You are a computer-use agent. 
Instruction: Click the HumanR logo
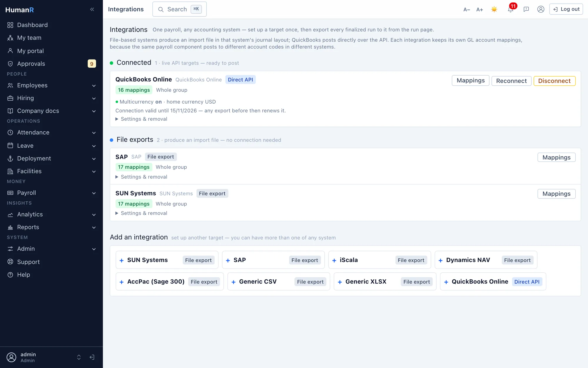click(x=19, y=10)
